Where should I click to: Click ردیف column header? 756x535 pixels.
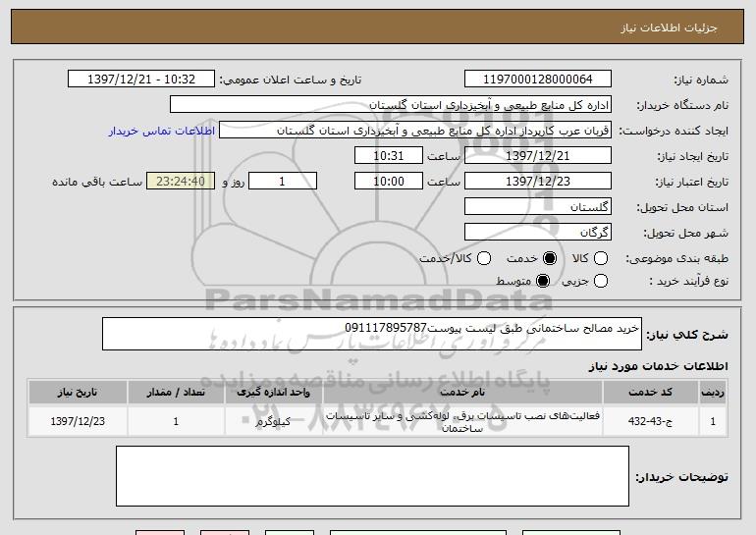[713, 393]
